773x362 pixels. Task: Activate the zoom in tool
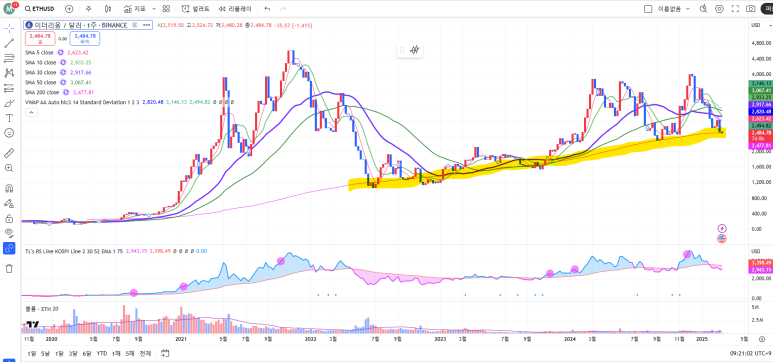pos(9,168)
